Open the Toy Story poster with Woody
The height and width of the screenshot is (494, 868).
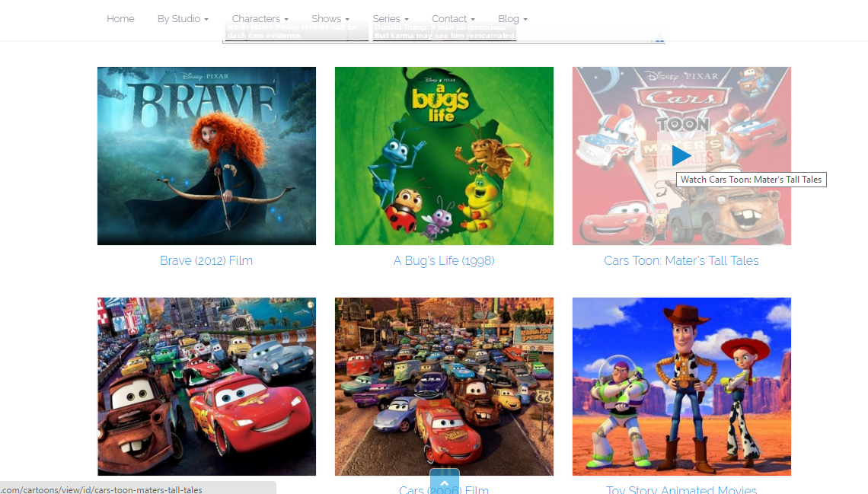tap(681, 387)
